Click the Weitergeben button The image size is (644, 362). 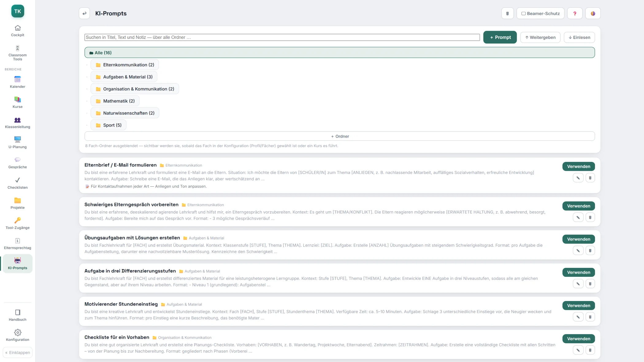pos(540,37)
